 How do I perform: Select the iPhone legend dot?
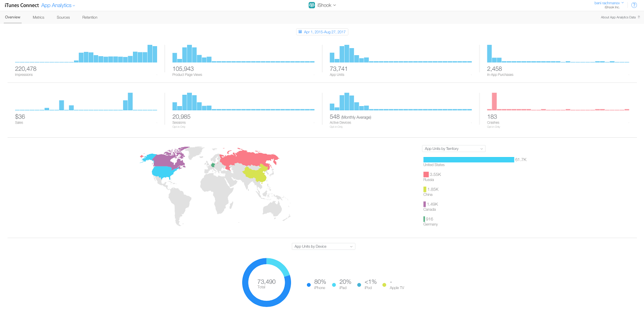point(309,285)
